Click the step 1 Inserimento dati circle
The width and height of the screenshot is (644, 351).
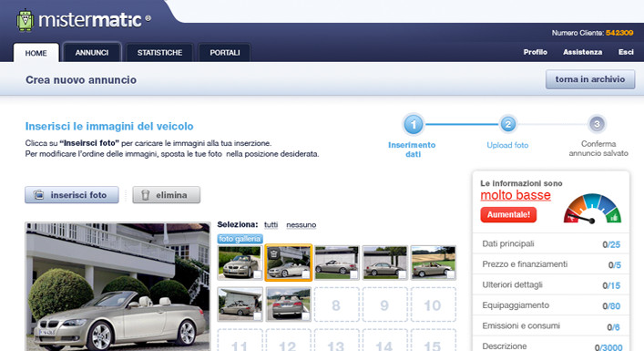click(x=414, y=124)
